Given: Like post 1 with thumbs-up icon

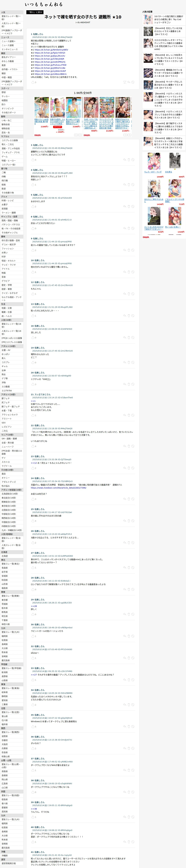Looking at the screenshot, I should [33, 82].
